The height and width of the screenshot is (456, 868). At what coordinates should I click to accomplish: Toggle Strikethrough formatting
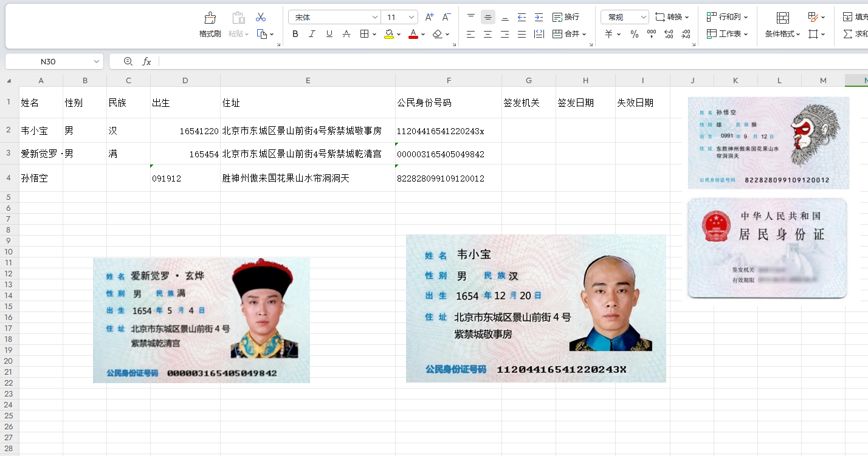pyautogui.click(x=346, y=34)
